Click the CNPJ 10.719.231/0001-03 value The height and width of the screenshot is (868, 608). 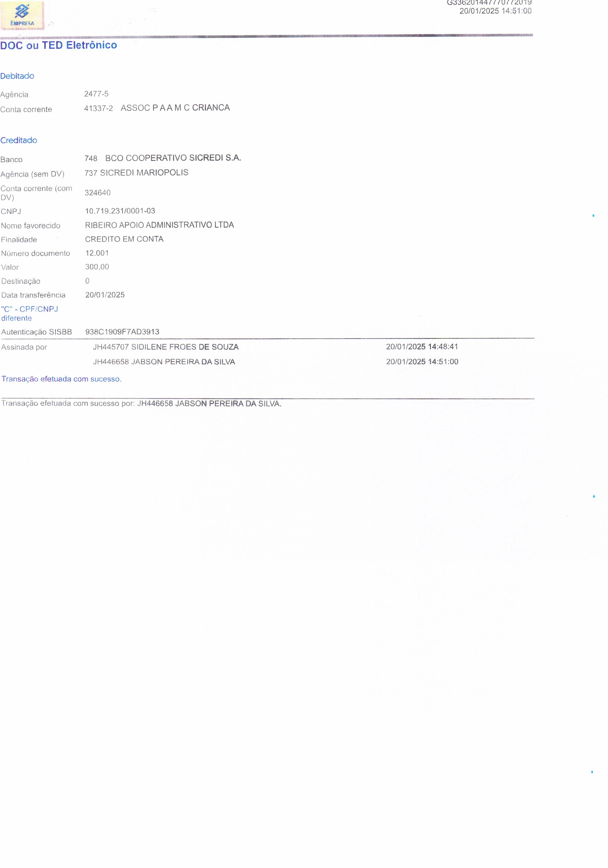(x=120, y=211)
